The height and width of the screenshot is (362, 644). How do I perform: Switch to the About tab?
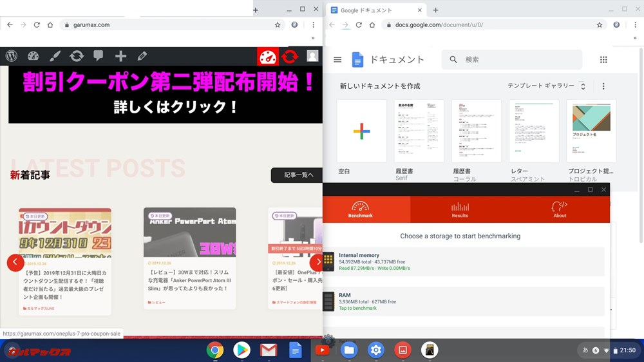pos(560,209)
